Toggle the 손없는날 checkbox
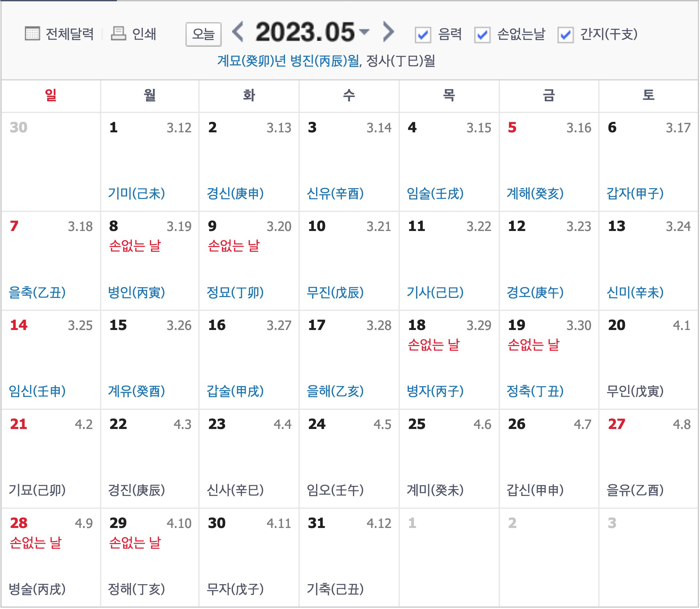Screen dimensions: 700x609 [482, 35]
